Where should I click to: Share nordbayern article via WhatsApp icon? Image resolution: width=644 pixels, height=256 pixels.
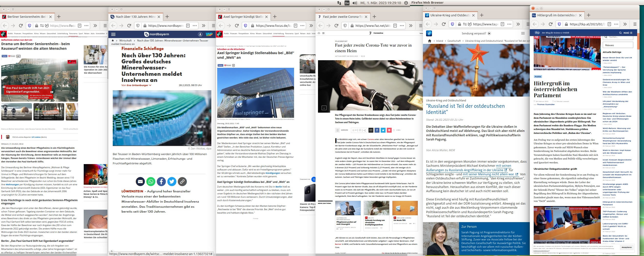[151, 182]
